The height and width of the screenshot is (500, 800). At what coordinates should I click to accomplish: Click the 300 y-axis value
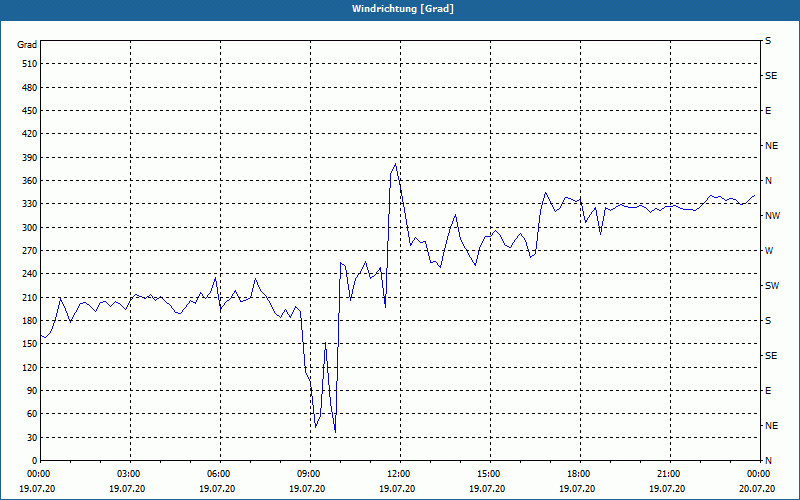coord(30,228)
